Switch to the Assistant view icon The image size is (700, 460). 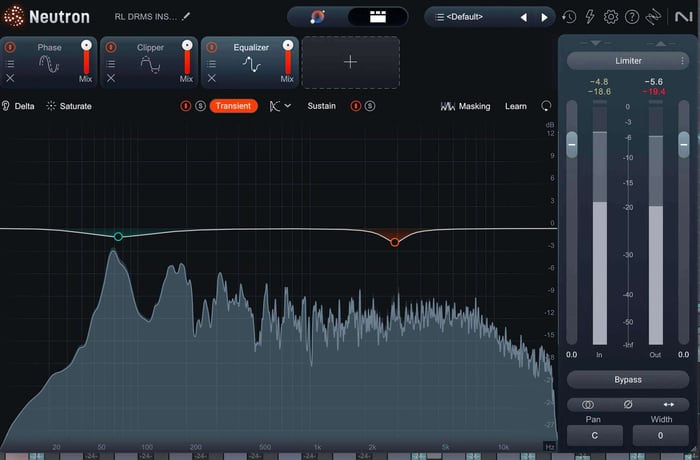tap(317, 17)
